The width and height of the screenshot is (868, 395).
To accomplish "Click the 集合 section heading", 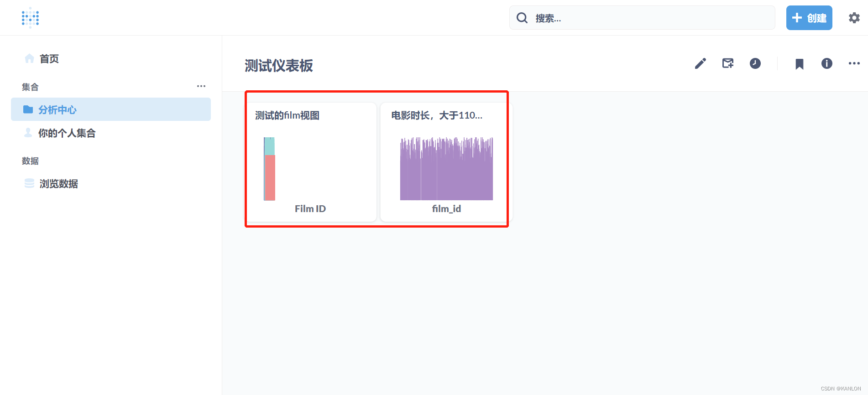I will click(x=30, y=87).
